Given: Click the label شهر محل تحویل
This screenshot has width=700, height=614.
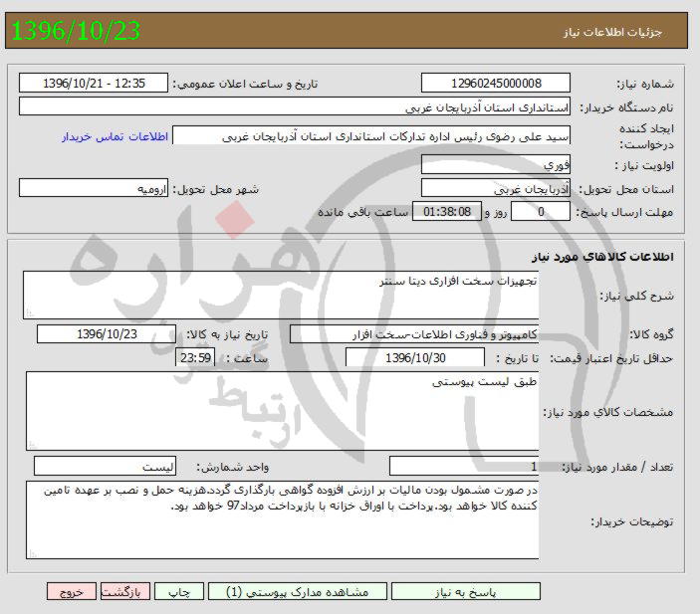Looking at the screenshot, I should 216,189.
